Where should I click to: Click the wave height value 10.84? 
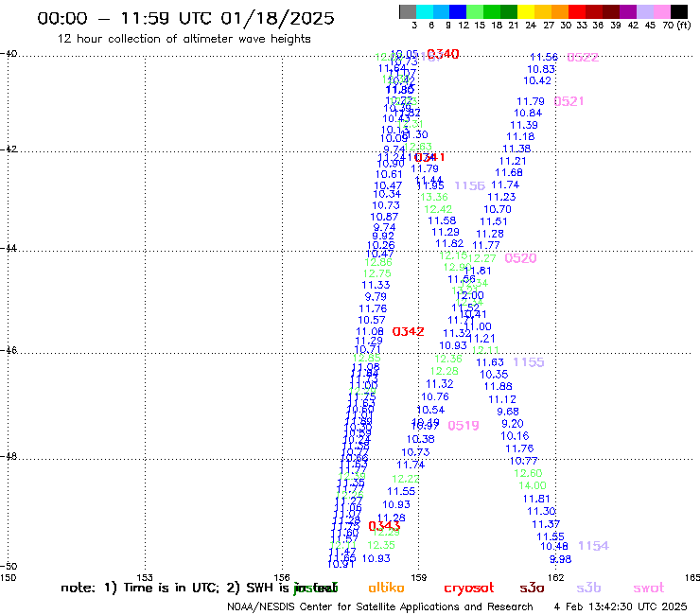tap(528, 113)
